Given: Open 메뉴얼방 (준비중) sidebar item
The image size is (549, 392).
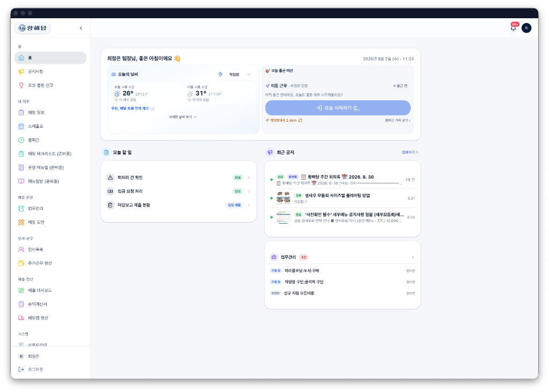Looking at the screenshot, I should coord(50,181).
